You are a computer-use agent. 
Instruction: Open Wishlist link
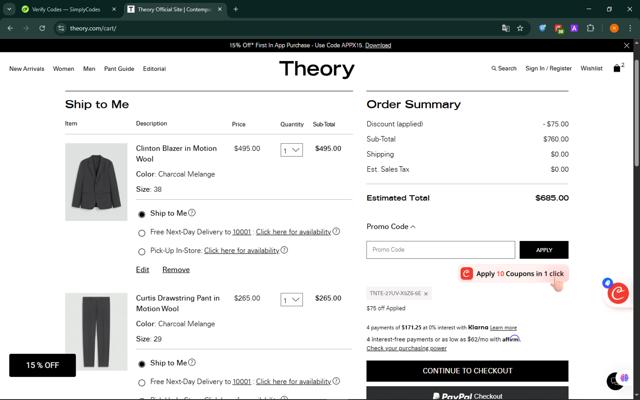tap(591, 68)
